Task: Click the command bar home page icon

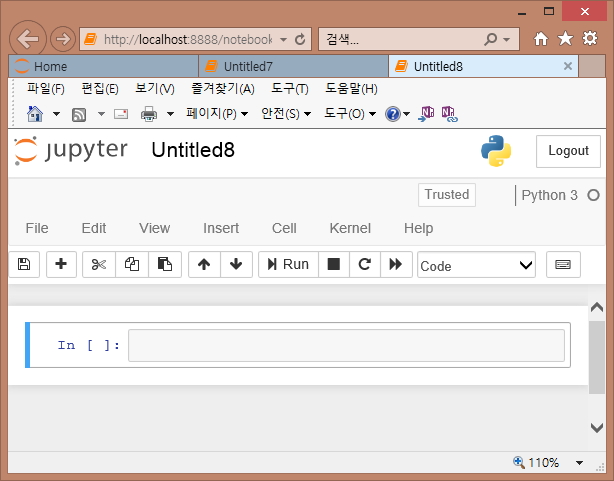Action: pos(35,114)
